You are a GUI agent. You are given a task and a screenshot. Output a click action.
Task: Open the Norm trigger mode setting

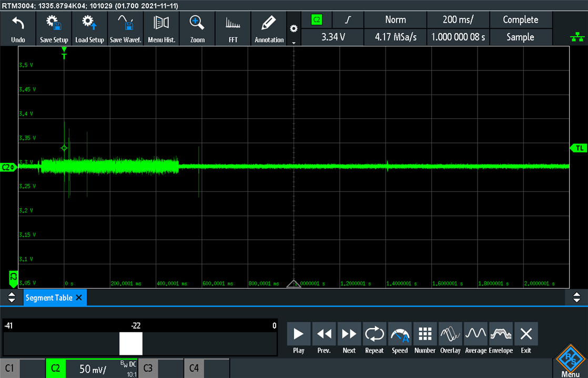coord(396,20)
